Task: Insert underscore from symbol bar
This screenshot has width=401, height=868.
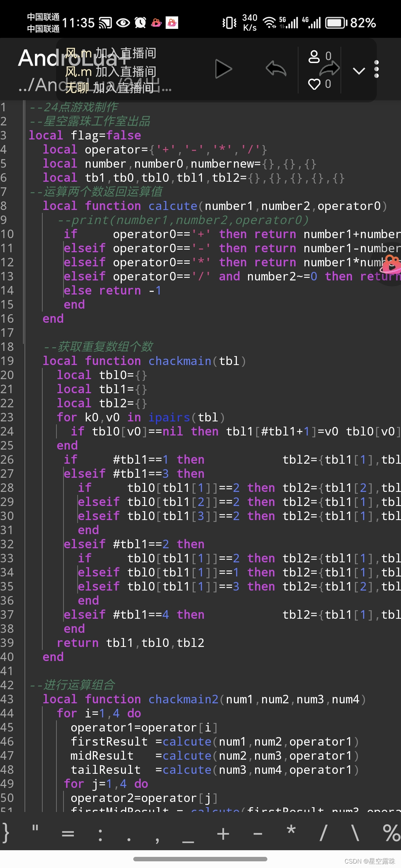Action: [188, 842]
